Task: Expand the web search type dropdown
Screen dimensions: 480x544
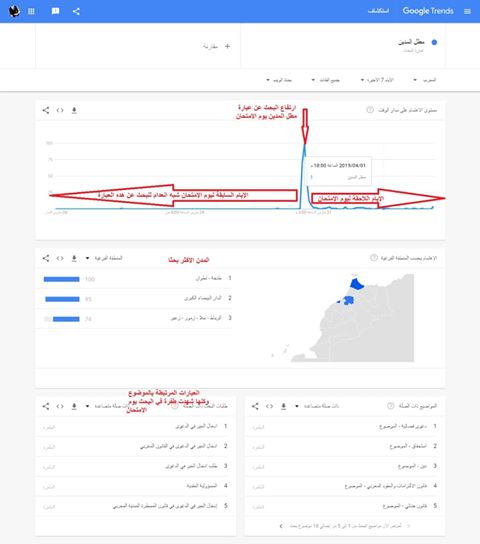Action: [x=279, y=80]
